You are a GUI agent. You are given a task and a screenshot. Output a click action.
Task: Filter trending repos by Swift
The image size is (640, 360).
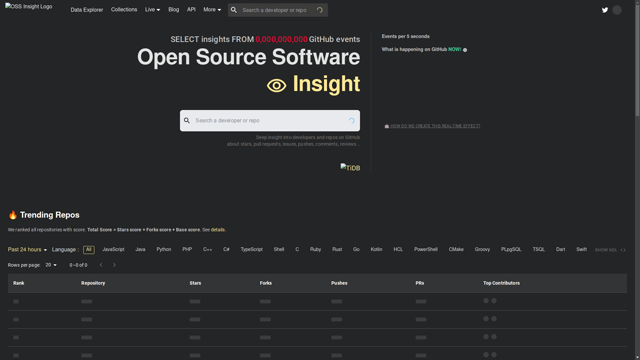[x=581, y=249]
